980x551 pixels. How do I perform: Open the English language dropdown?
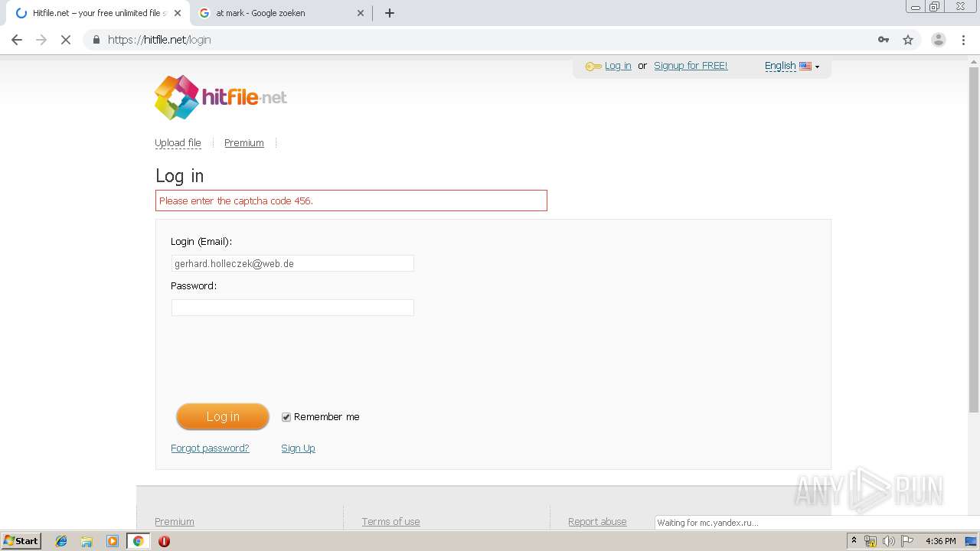tap(792, 67)
